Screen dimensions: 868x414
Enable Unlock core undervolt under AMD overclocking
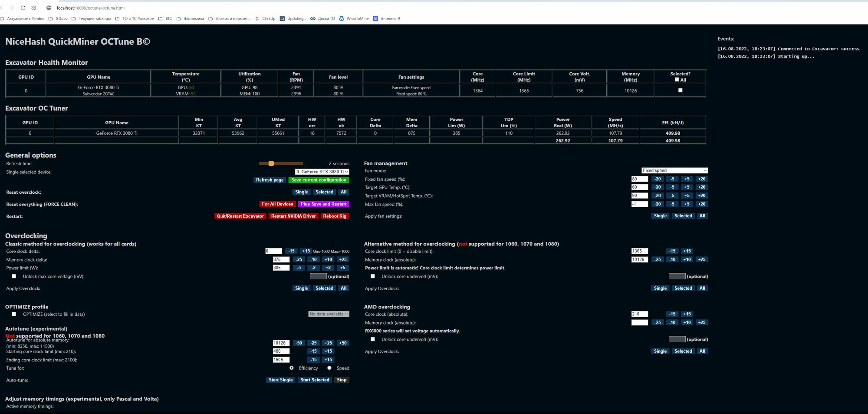tap(372, 339)
